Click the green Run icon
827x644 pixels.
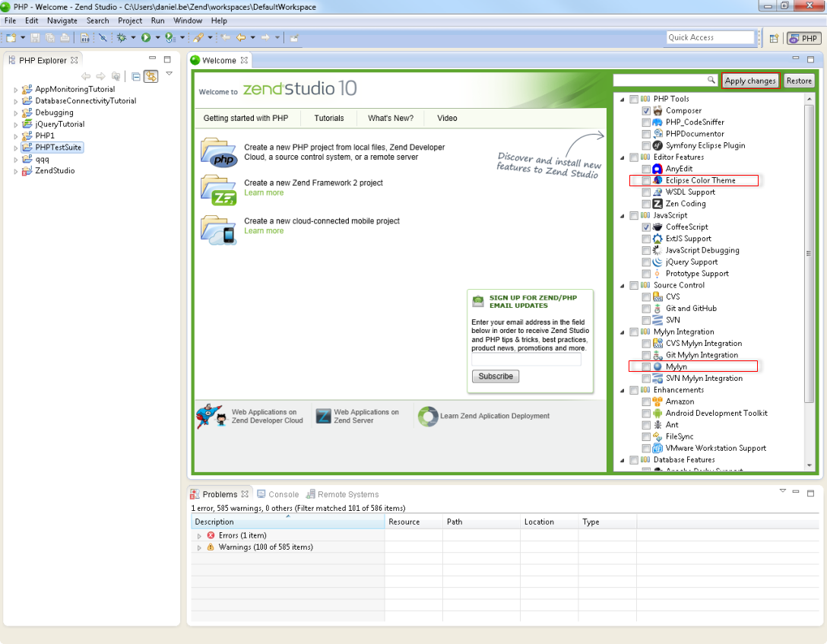tap(146, 37)
